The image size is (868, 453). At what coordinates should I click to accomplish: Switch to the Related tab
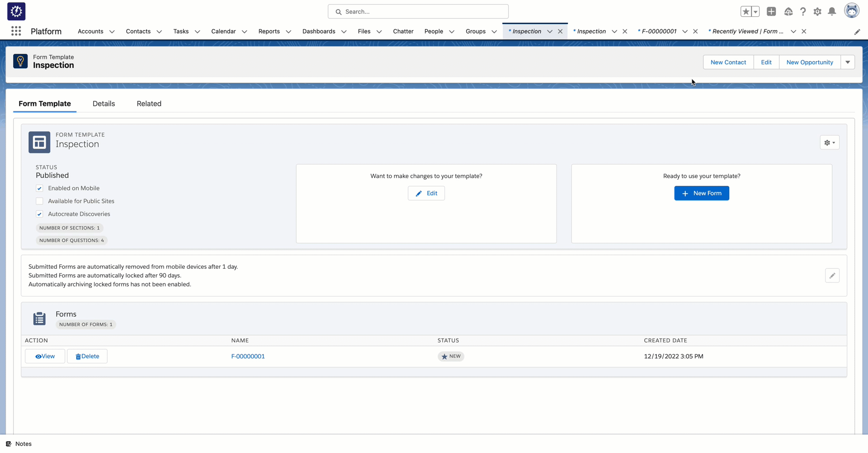(149, 104)
